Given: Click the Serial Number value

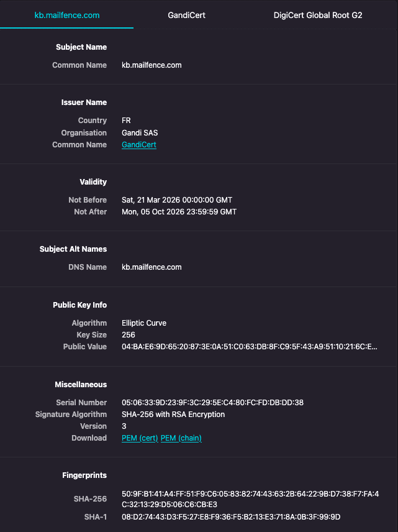Looking at the screenshot, I should (212, 403).
